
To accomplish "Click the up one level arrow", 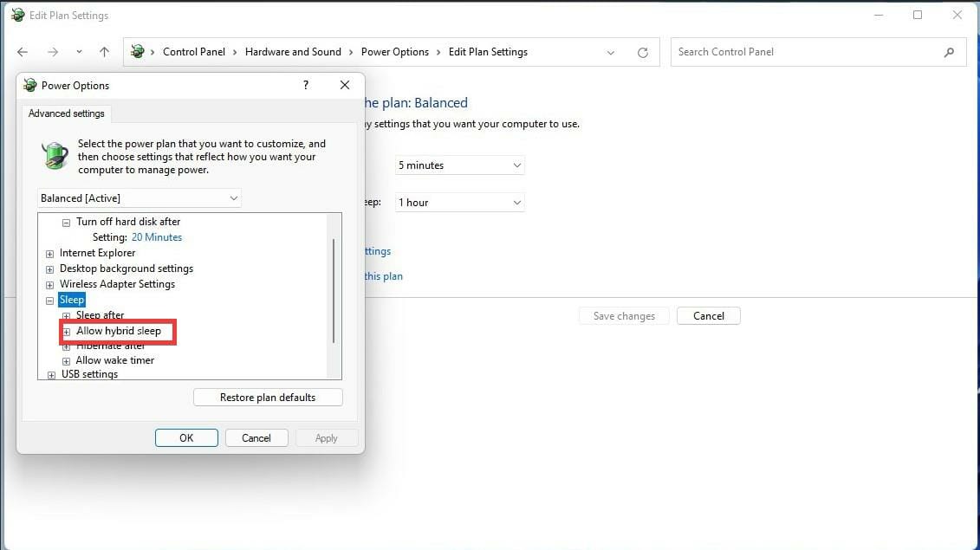I will 104,52.
